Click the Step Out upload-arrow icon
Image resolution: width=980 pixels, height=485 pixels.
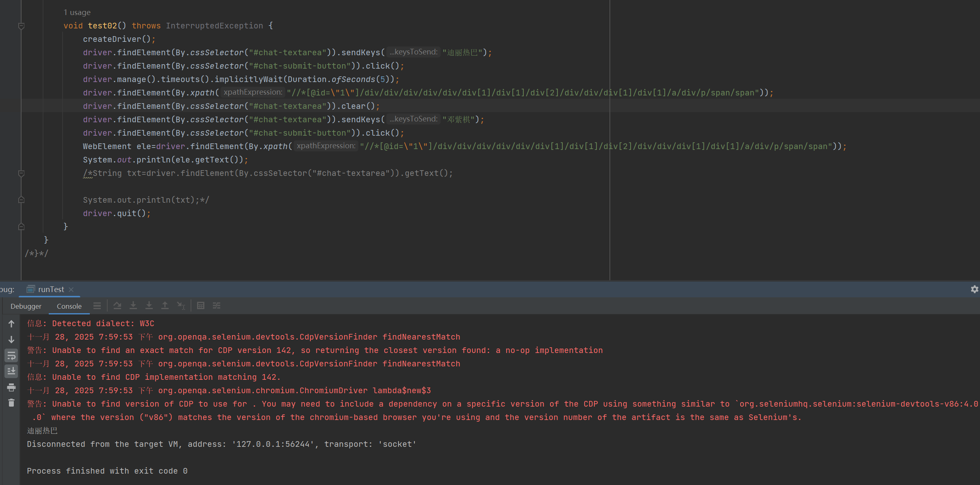coord(165,305)
